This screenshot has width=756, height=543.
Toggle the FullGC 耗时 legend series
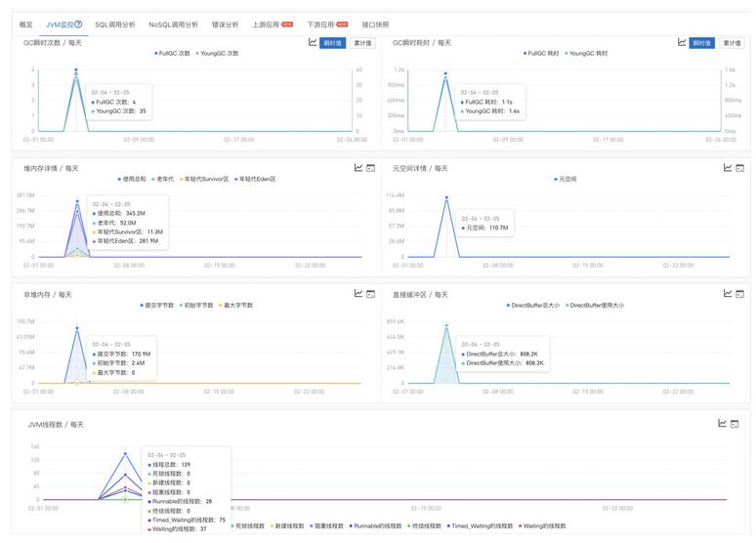pos(541,54)
